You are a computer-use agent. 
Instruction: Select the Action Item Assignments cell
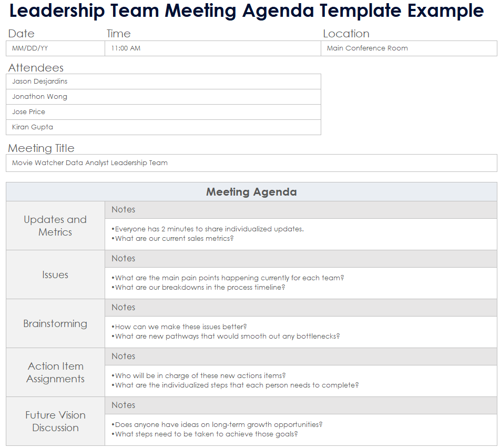(x=55, y=372)
